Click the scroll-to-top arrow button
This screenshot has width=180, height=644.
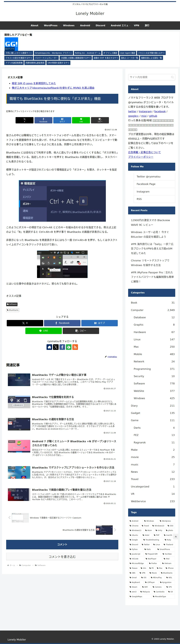(x=176, y=537)
